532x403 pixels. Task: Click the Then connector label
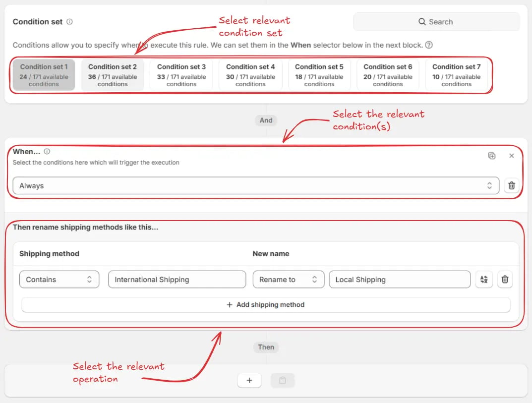coord(266,347)
